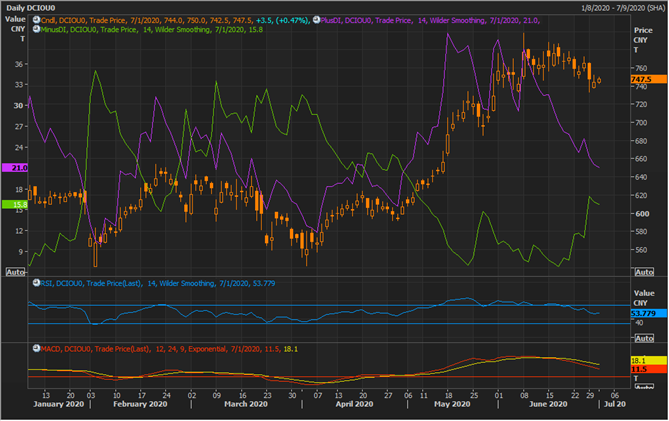Click the 760 price axis label
The height and width of the screenshot is (421, 669).
click(x=641, y=68)
